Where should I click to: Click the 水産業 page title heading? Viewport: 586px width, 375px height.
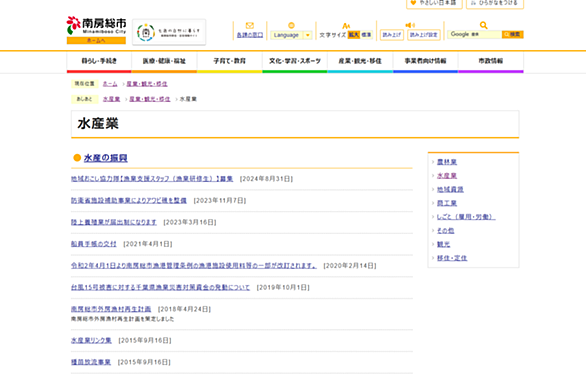tap(98, 124)
